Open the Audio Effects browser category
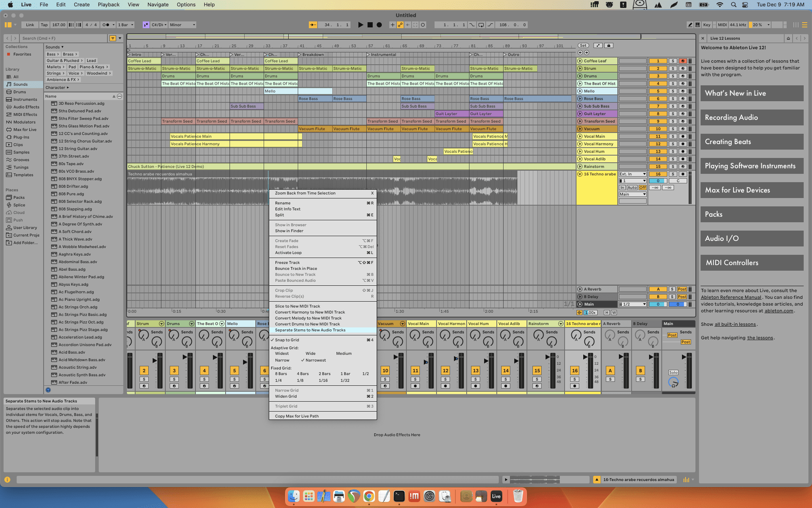This screenshot has width=812, height=508. pyautogui.click(x=25, y=107)
